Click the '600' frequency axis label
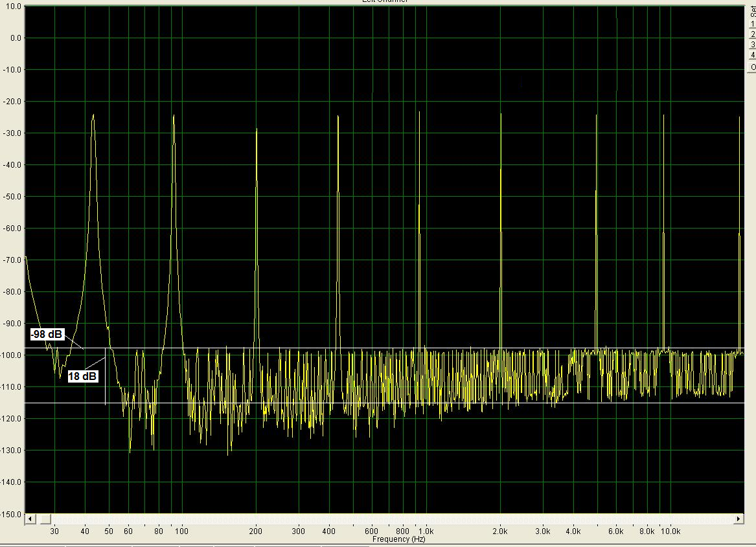The image size is (756, 547). click(371, 531)
